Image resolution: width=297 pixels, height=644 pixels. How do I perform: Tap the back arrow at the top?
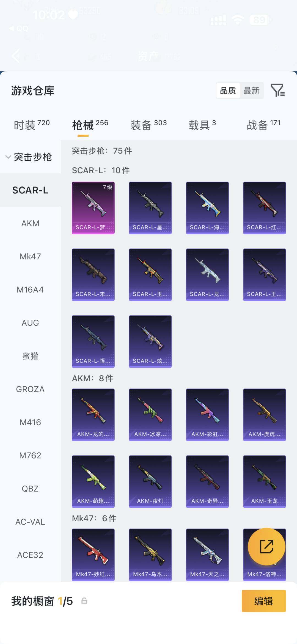tap(16, 56)
